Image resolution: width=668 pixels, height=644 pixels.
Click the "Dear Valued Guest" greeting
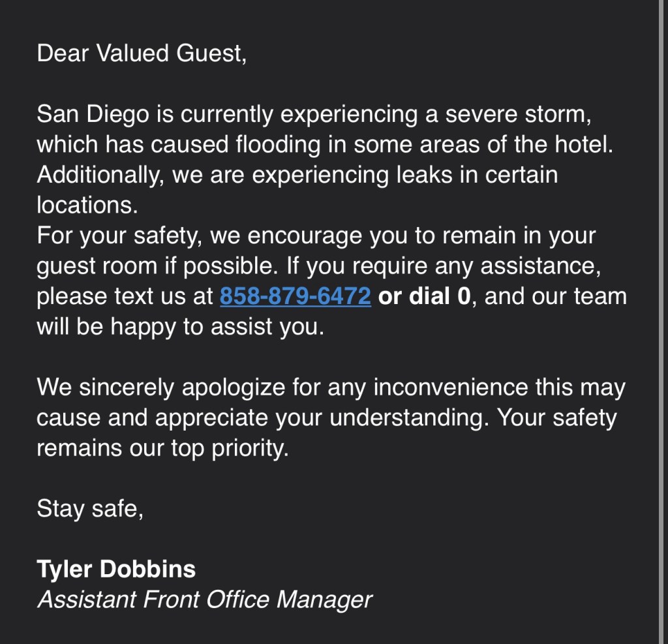tap(142, 53)
